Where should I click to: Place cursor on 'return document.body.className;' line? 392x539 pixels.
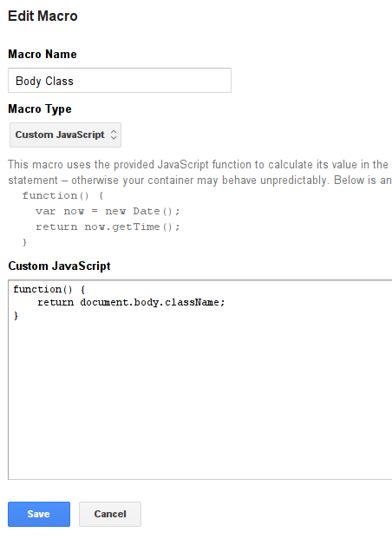point(131,303)
